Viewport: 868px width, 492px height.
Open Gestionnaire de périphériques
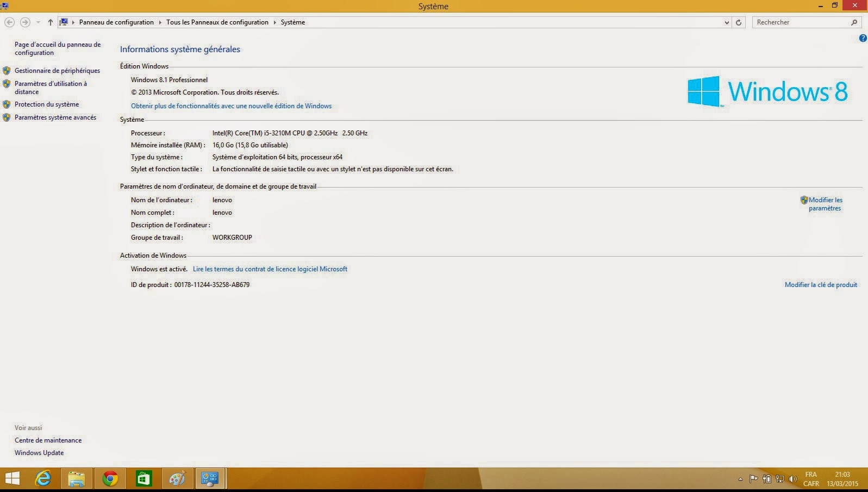click(57, 71)
